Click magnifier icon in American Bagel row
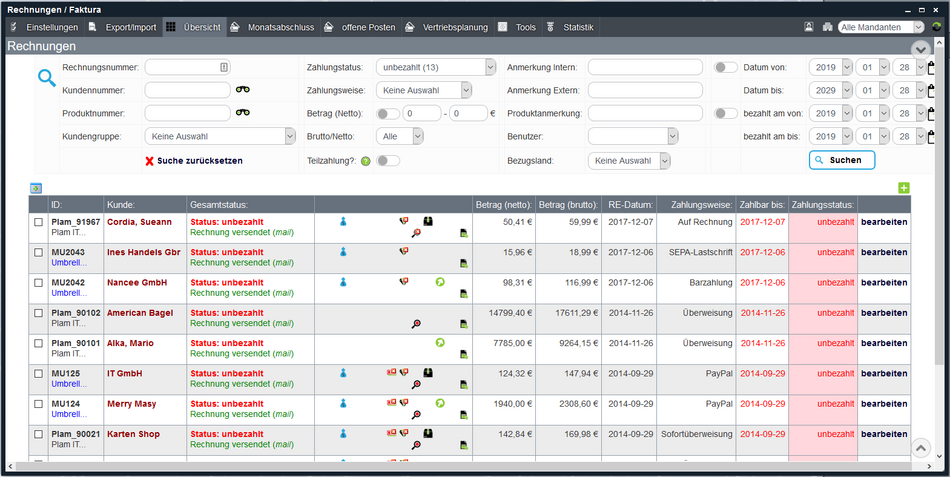950x477 pixels. (416, 324)
